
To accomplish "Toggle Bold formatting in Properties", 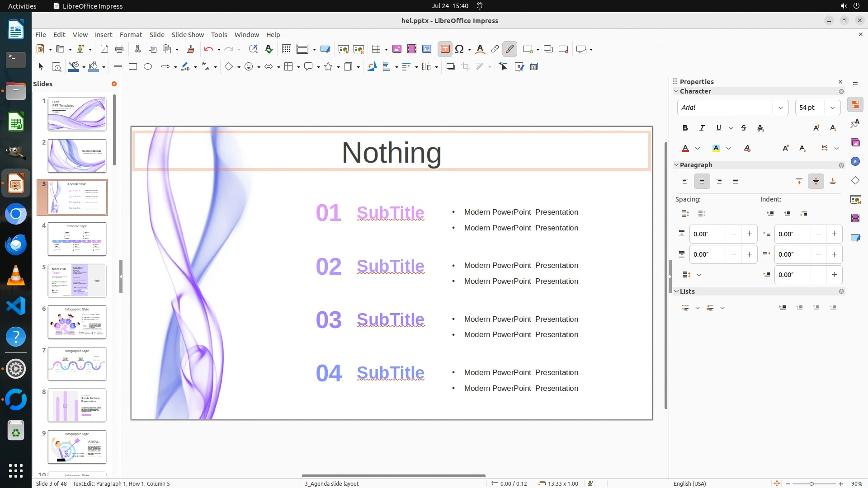I will (685, 128).
